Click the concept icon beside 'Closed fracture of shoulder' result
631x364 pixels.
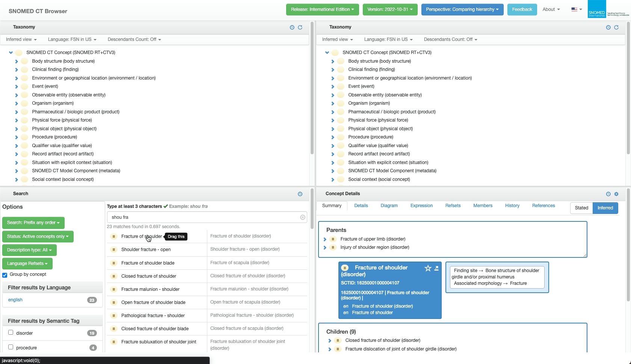[114, 276]
